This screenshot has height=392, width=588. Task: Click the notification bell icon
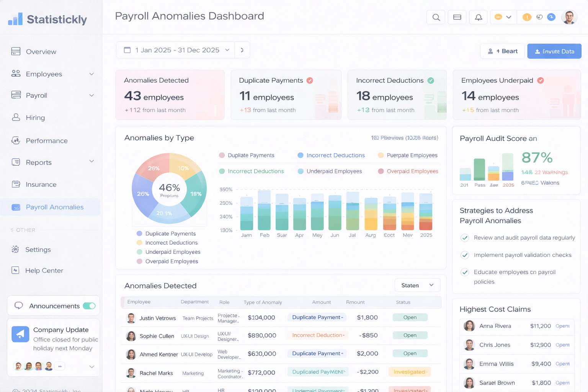[x=478, y=17]
